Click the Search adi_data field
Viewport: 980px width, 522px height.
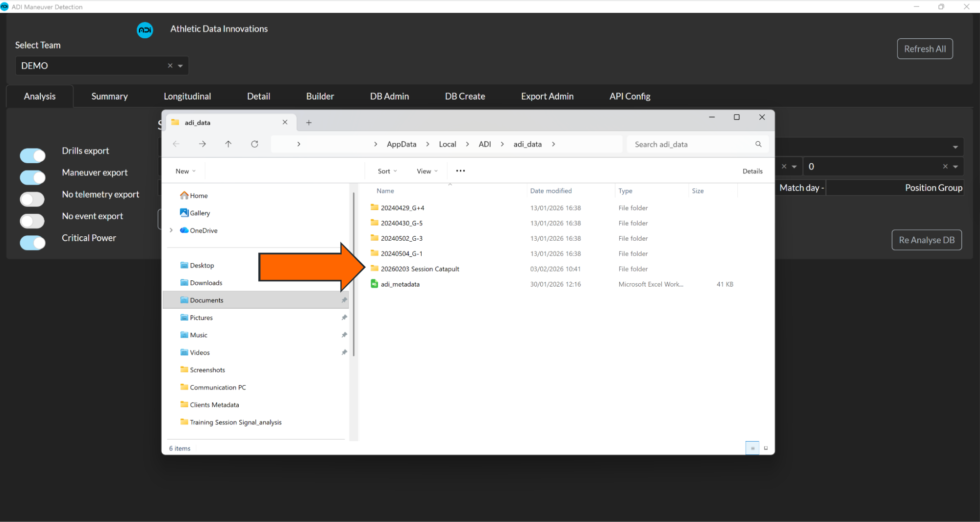coord(697,144)
